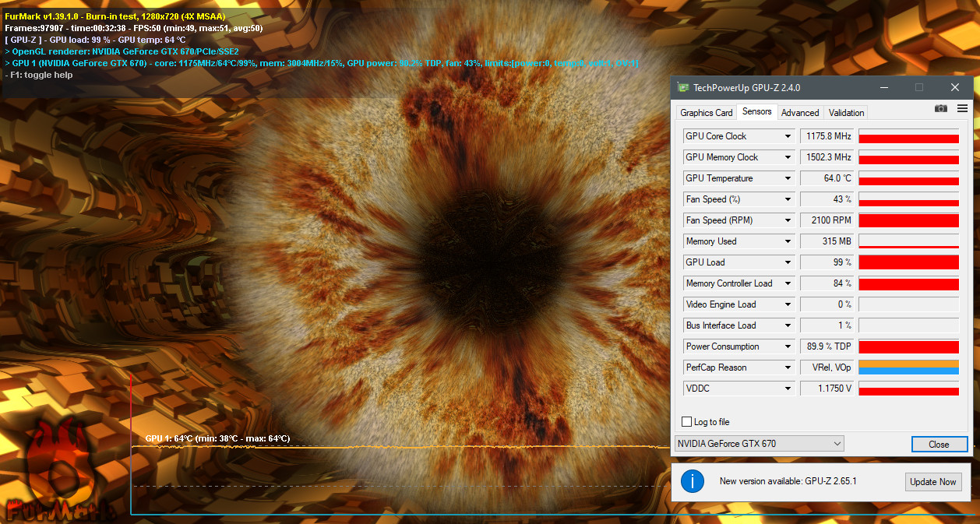
Task: Click the Memory Used history graph
Action: tap(909, 241)
